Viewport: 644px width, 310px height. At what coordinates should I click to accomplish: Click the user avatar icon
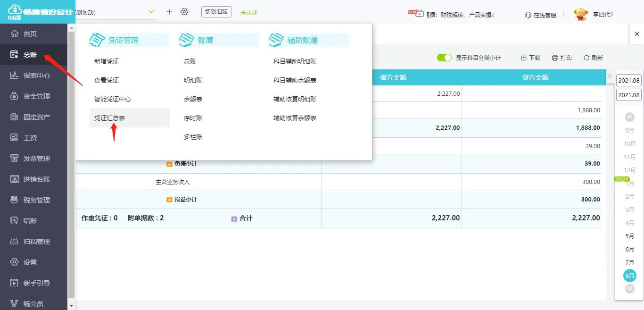pos(580,14)
